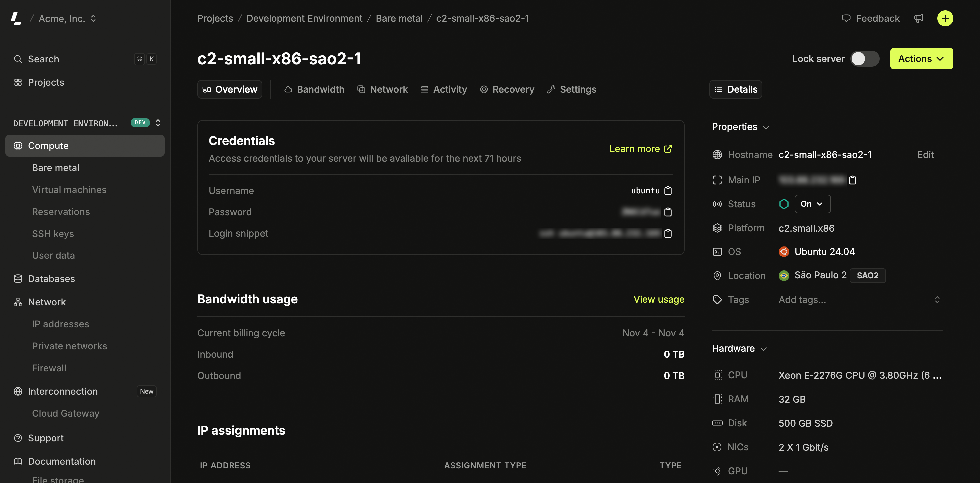Click Edit next to Hostname

(925, 155)
